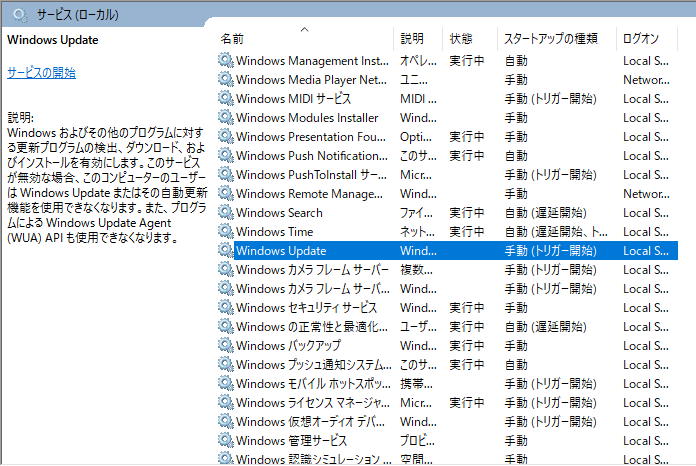Select the Windows Modules Installer name

pos(307,118)
